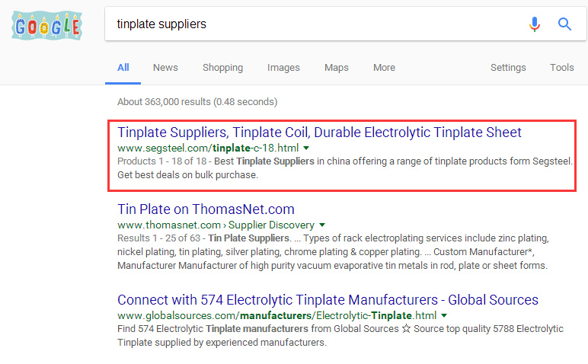Expand dropdown arrow beside segsteel.com URL
588x364 pixels.
point(306,148)
